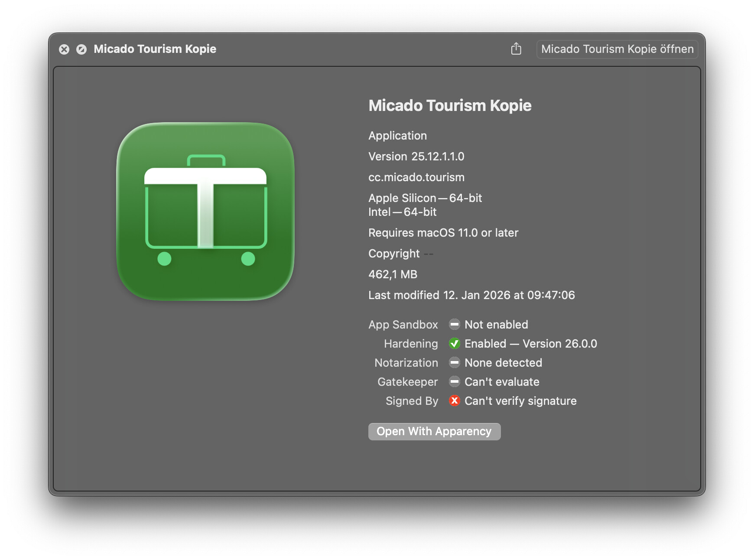Image resolution: width=754 pixels, height=560 pixels.
Task: Click the Notarization gray status icon
Action: pyautogui.click(x=454, y=362)
